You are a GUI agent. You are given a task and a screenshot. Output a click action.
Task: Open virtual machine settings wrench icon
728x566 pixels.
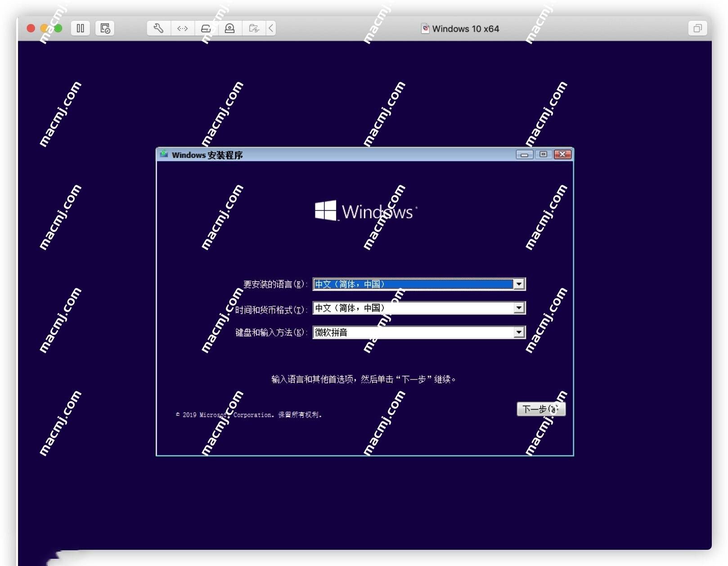pos(158,28)
